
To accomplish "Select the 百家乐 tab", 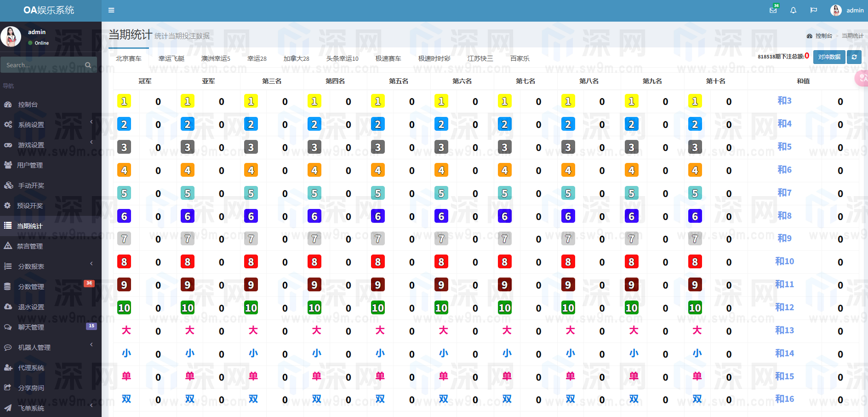I will (x=520, y=58).
